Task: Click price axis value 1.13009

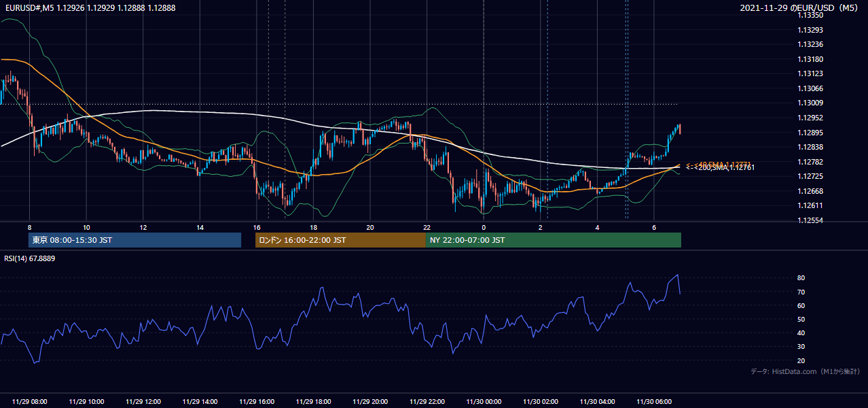Action: 810,103
